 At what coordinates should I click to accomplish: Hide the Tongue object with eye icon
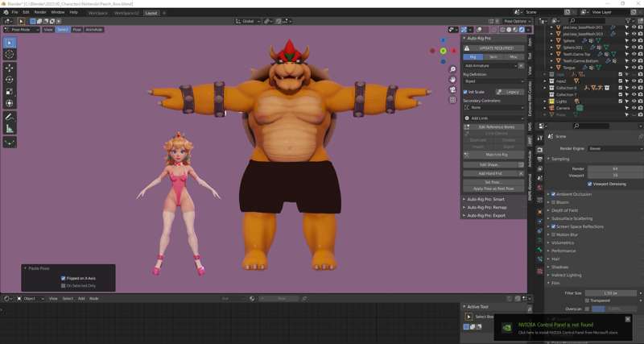click(x=634, y=68)
